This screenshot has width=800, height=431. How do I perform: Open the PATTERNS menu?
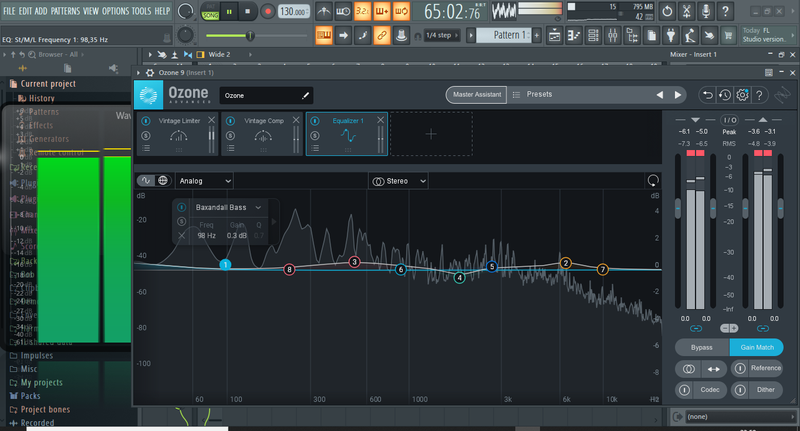coord(65,11)
